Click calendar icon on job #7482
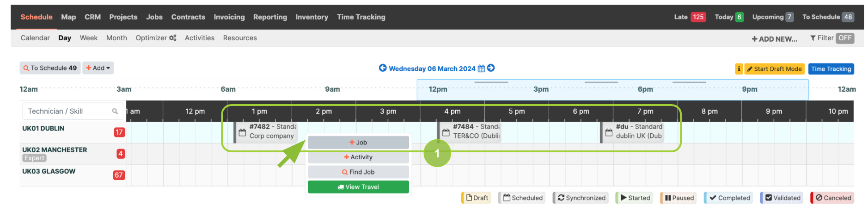Image resolution: width=868 pixels, height=212 pixels. [x=242, y=133]
